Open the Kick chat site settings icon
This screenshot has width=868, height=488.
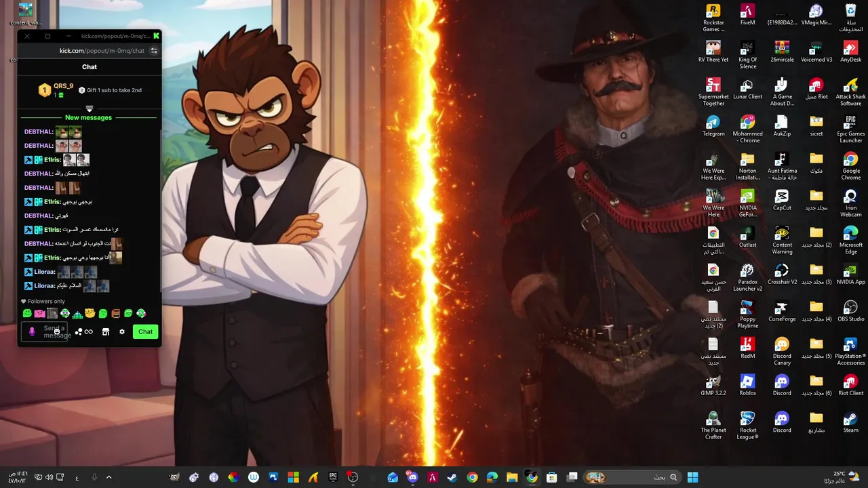(x=154, y=51)
